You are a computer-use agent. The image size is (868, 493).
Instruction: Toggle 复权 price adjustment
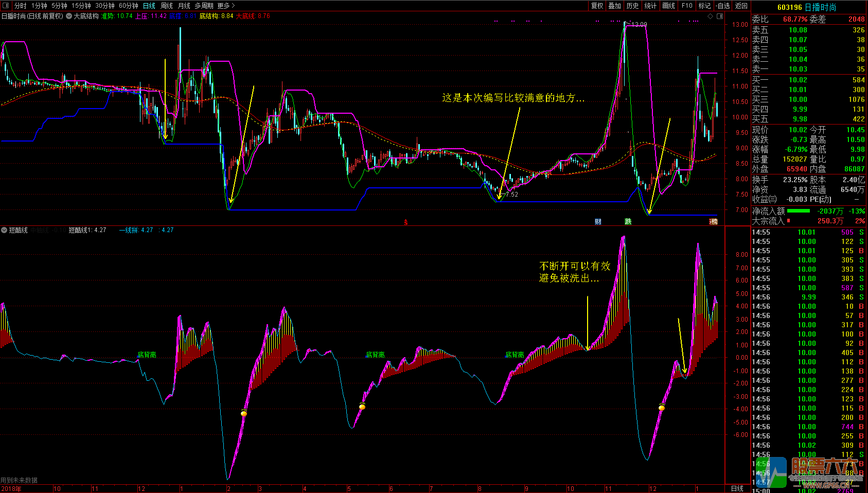pyautogui.click(x=597, y=6)
